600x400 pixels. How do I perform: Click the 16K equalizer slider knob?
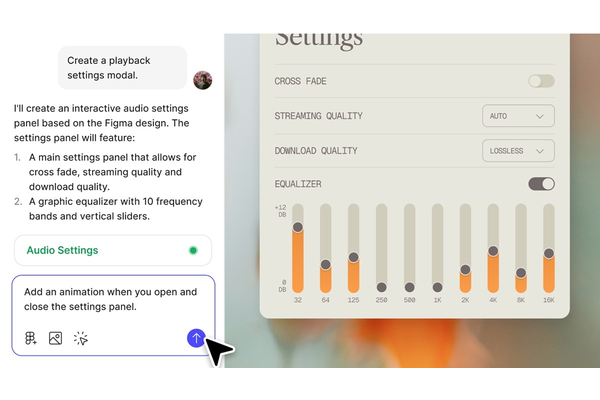(x=549, y=253)
